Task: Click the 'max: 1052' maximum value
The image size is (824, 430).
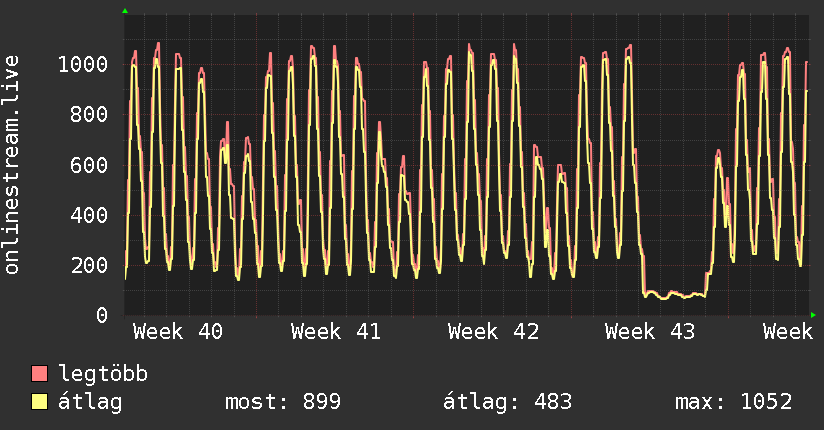Action: 734,402
